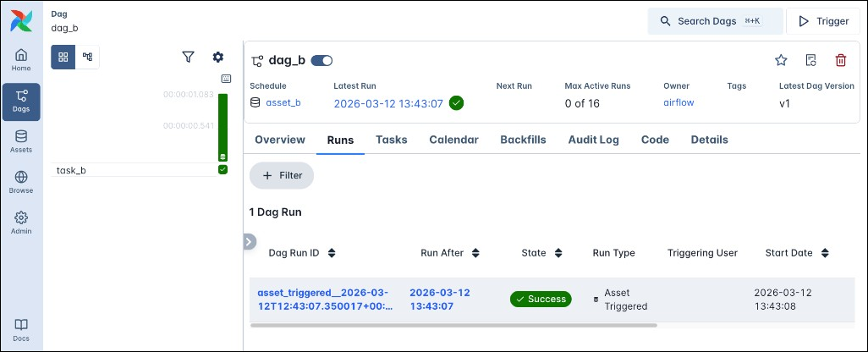Click the Trigger button
The width and height of the screenshot is (868, 352).
pos(823,21)
